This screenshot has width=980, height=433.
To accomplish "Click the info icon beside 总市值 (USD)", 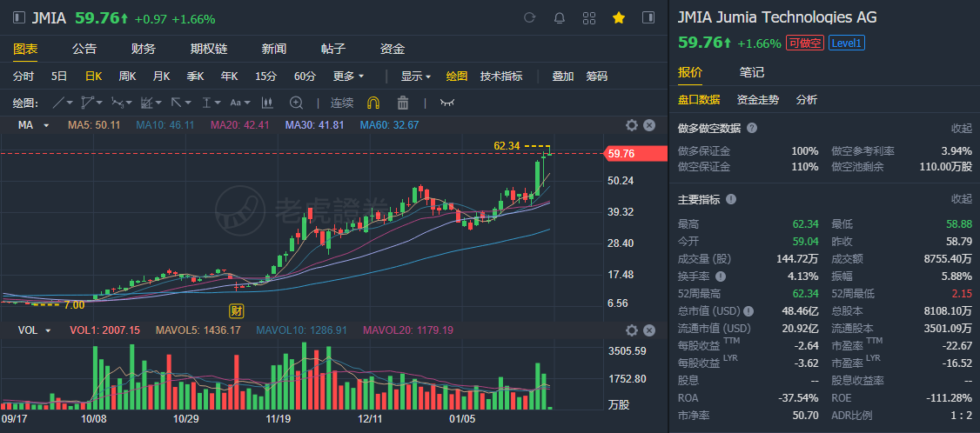I will pos(748,311).
